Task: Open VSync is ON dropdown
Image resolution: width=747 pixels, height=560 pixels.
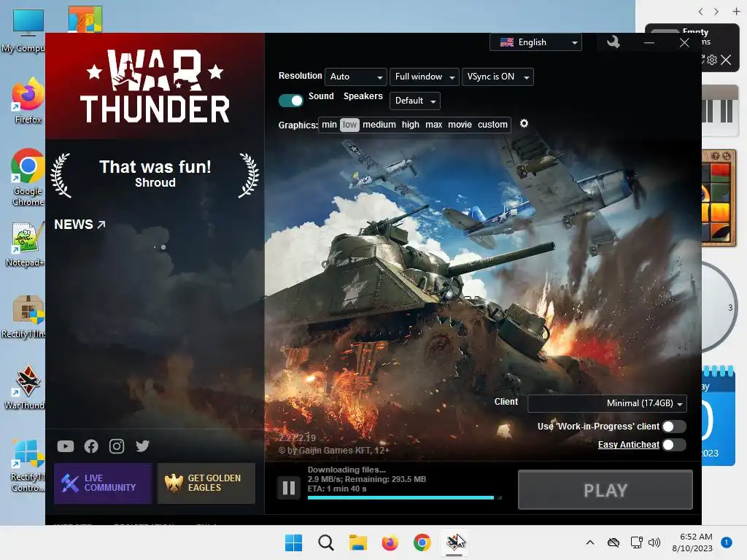Action: [498, 77]
